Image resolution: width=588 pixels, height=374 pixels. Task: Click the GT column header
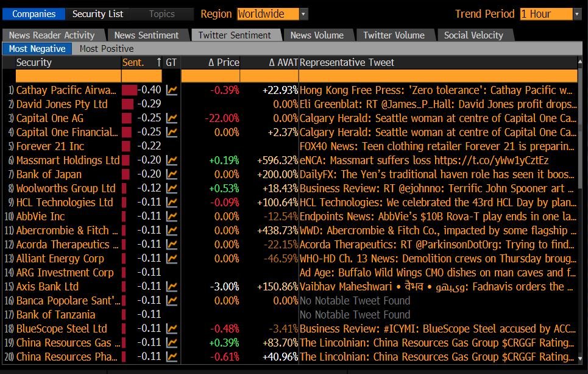point(171,62)
